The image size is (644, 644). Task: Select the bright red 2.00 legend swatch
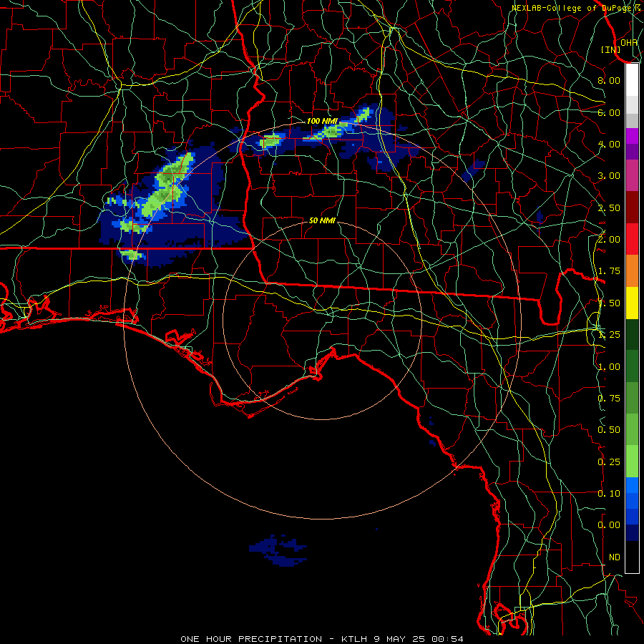pyautogui.click(x=632, y=239)
